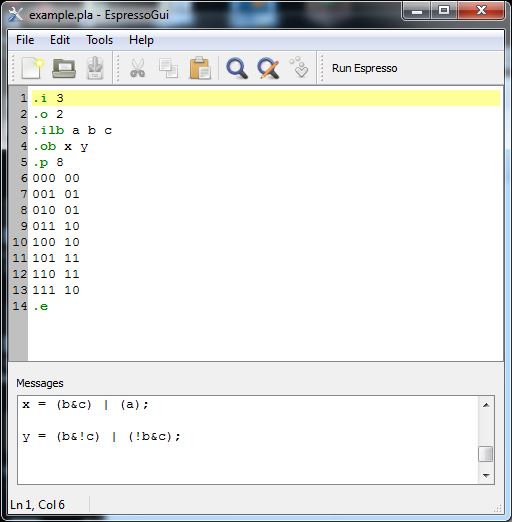Viewport: 512px width, 522px height.
Task: Open Find and Replace magnifier-pencil icon
Action: (268, 68)
